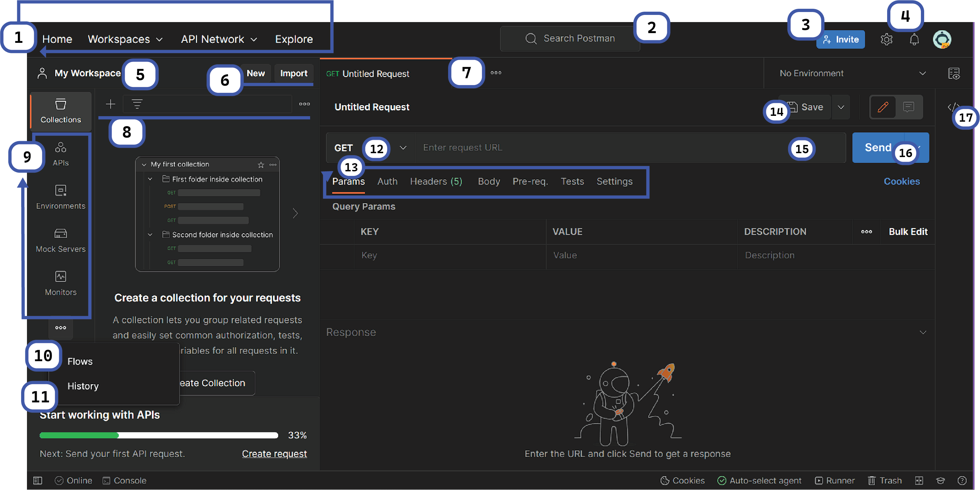Click the New button
Viewport: 980px width, 490px height.
tap(256, 73)
